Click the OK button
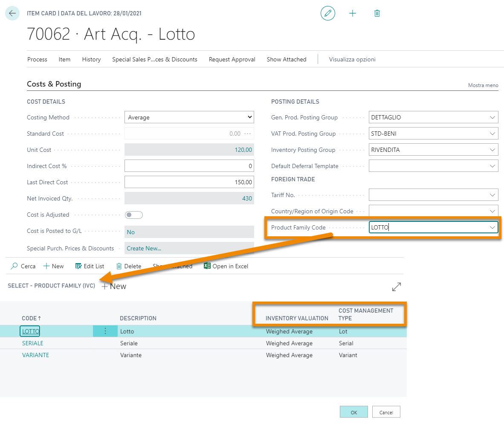504x424 pixels. coord(353,412)
